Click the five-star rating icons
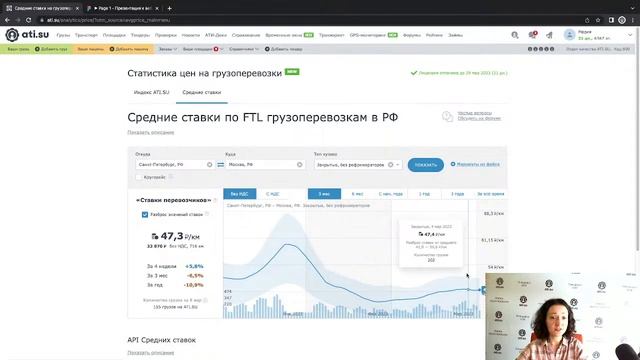 (541, 49)
